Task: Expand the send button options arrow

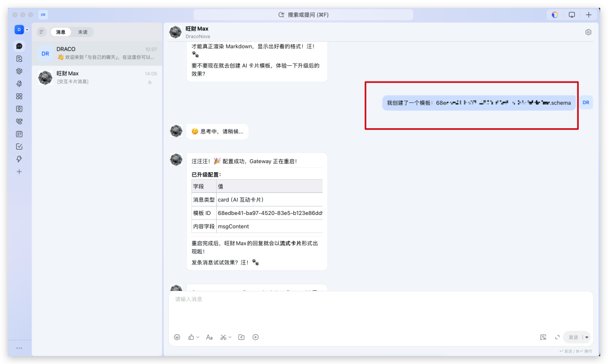Action: (x=587, y=338)
